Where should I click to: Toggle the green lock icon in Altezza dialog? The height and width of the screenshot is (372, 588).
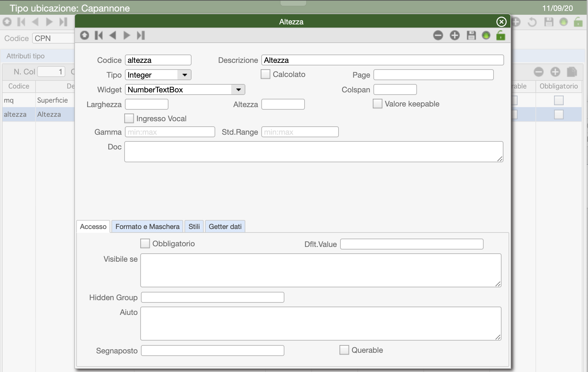[501, 35]
